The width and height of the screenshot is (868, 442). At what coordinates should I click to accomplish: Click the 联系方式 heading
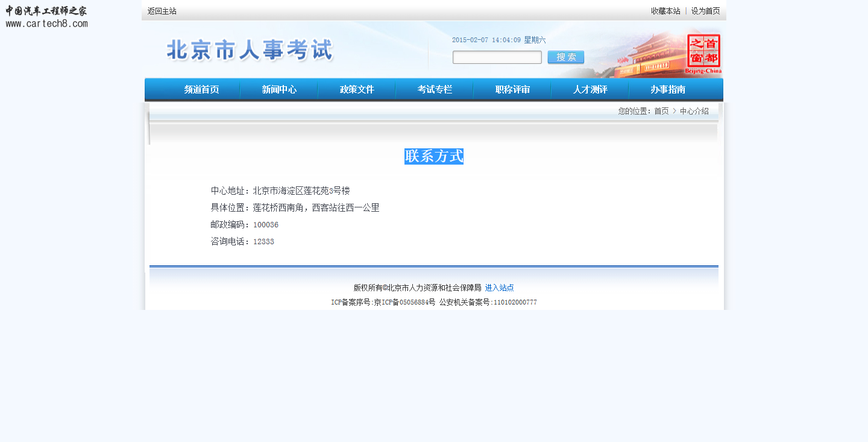[434, 156]
